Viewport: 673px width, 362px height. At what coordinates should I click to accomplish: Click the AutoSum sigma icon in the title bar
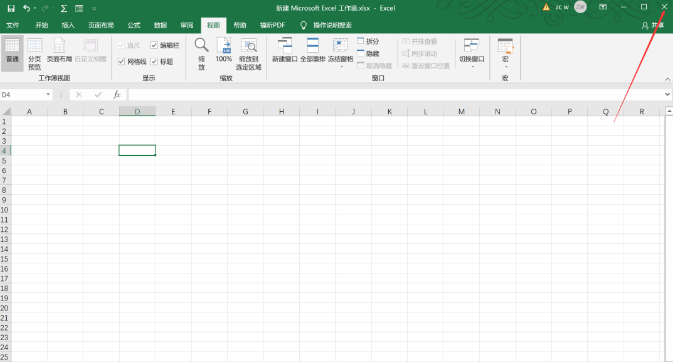tap(64, 8)
